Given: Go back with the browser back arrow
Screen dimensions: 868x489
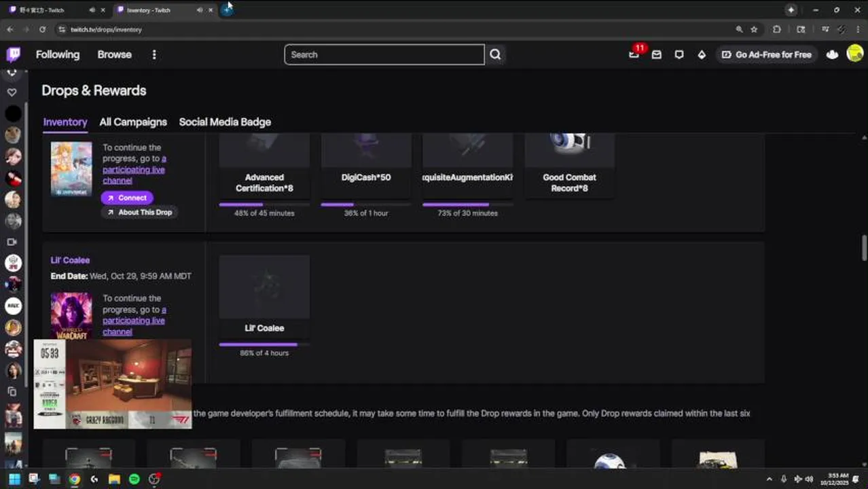Looking at the screenshot, I should [x=10, y=29].
